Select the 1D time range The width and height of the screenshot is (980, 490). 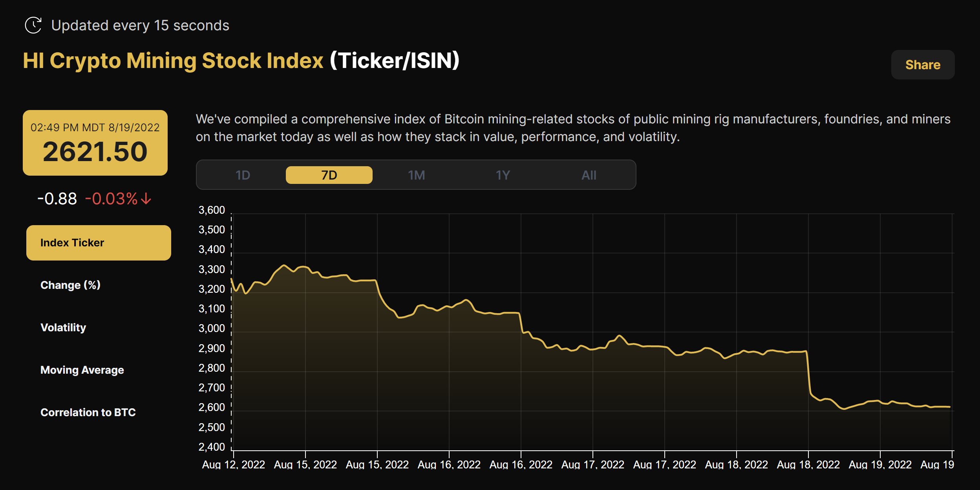pyautogui.click(x=243, y=175)
